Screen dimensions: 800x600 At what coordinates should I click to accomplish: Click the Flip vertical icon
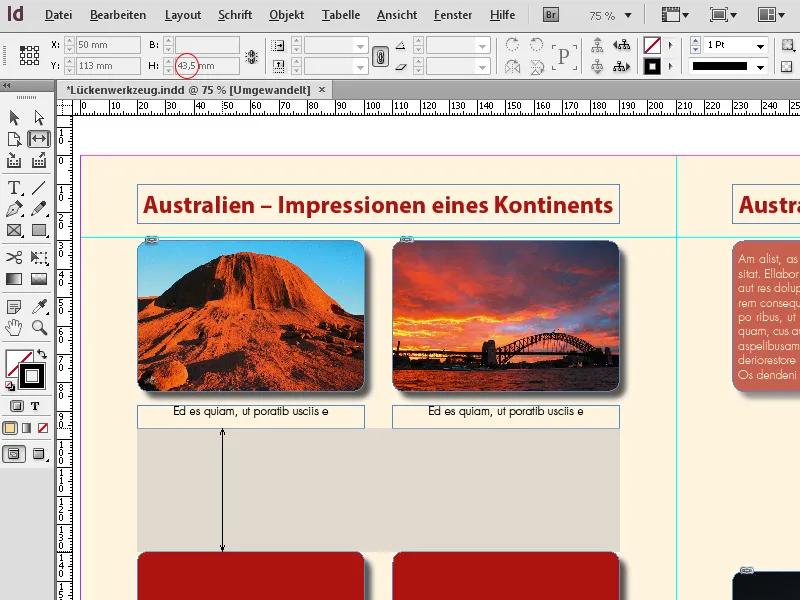(536, 67)
